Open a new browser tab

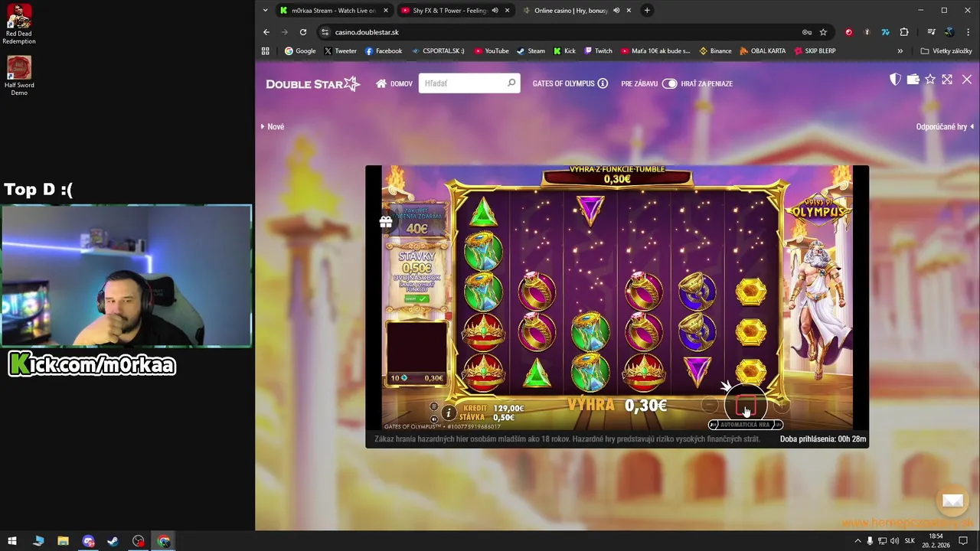click(x=647, y=10)
